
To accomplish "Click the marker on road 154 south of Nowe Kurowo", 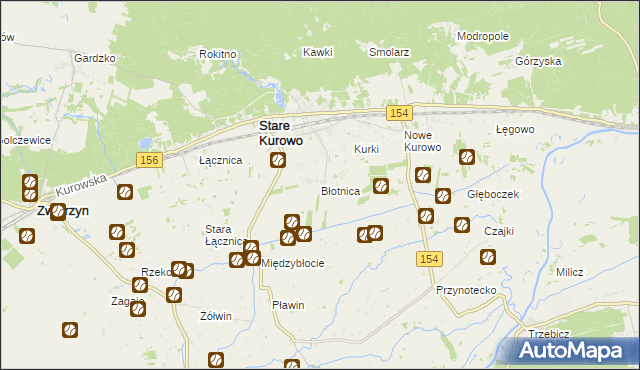I will tap(426, 216).
